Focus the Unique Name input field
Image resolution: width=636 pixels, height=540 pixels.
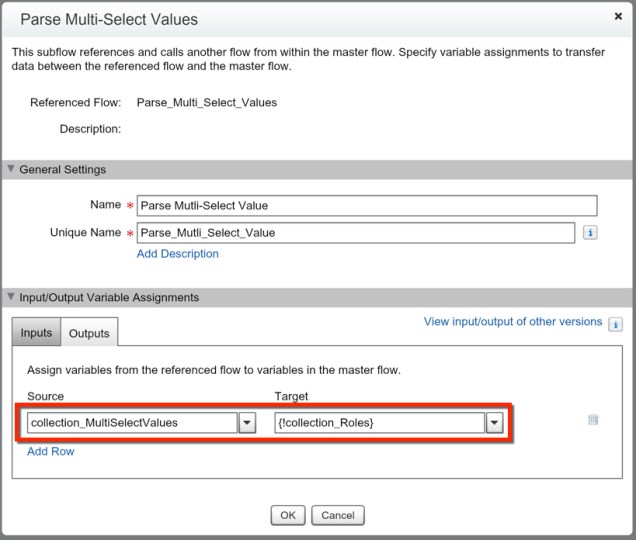point(355,233)
